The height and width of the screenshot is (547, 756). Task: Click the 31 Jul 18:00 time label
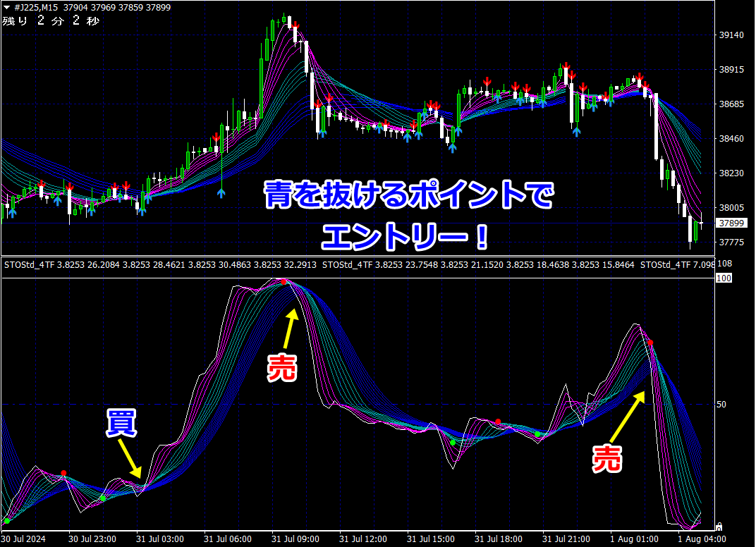pyautogui.click(x=499, y=539)
